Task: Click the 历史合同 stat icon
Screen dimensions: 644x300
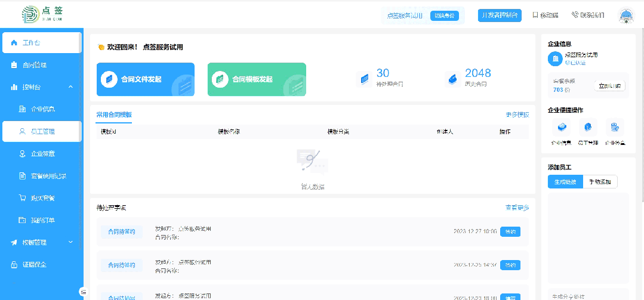Action: click(x=453, y=79)
